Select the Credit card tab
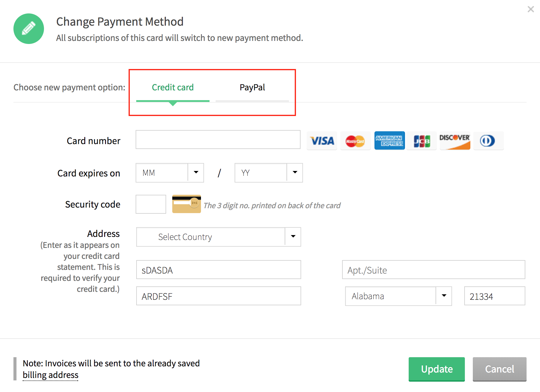The width and height of the screenshot is (540, 392). tap(173, 87)
